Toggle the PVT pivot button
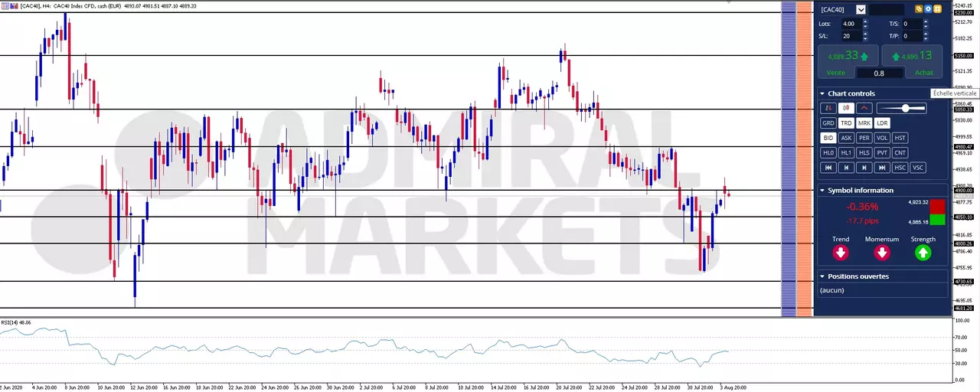Screen dimensions: 980x392 882,152
